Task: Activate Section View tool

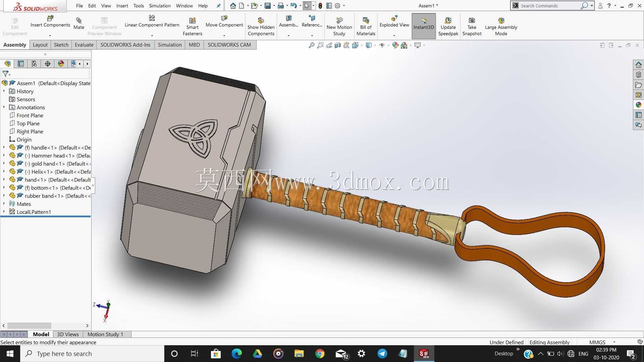Action: 338,45
